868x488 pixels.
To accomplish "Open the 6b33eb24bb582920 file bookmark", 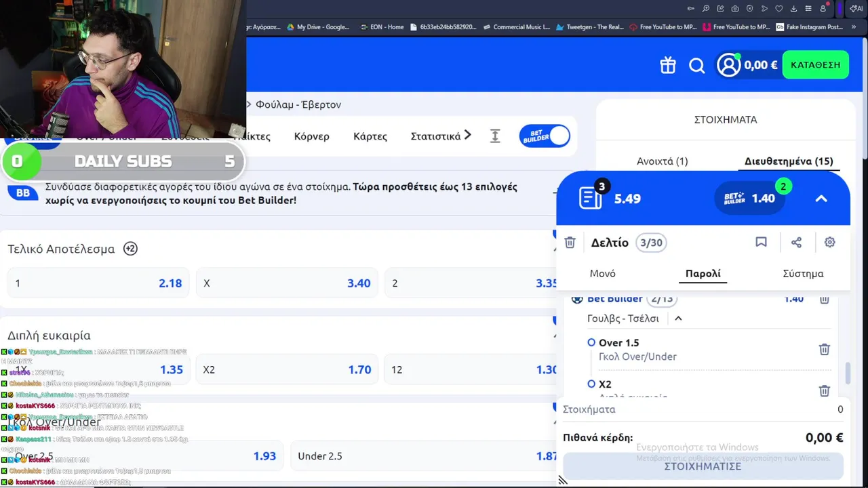I will coord(443,27).
